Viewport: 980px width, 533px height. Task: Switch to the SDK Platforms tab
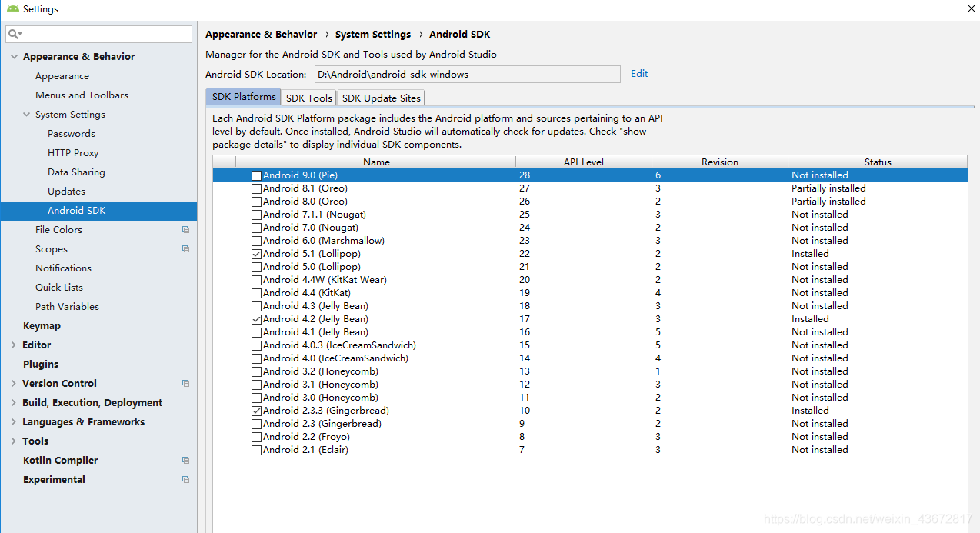(x=243, y=97)
